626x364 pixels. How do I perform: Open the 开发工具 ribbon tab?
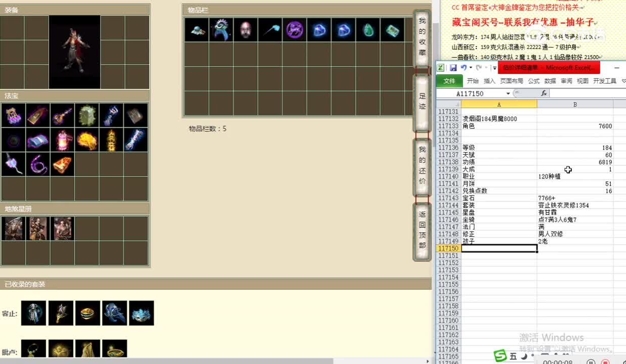click(x=605, y=81)
